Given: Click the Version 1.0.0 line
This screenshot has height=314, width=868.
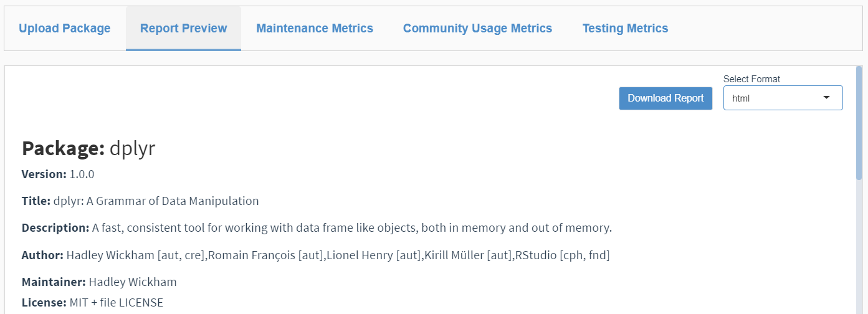Looking at the screenshot, I should point(58,174).
